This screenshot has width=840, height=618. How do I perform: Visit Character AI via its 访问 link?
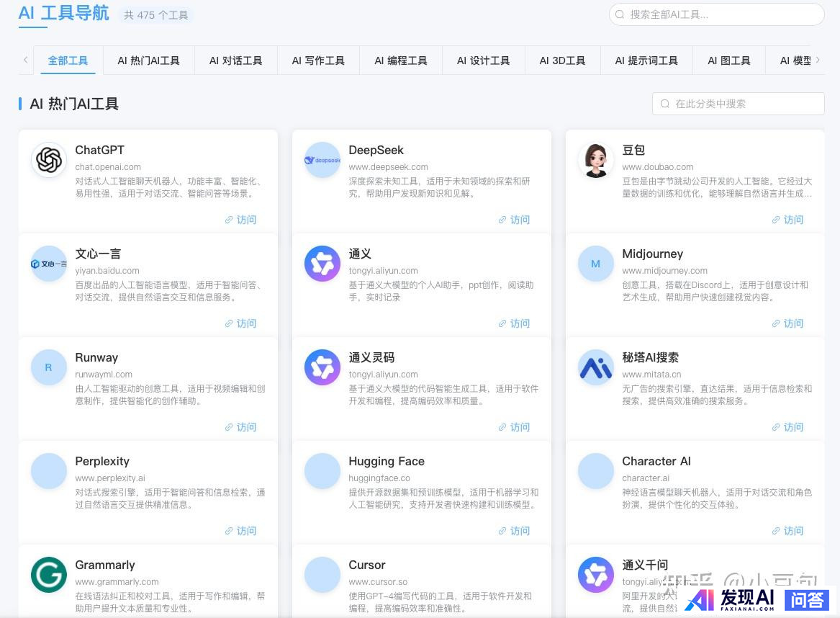(x=787, y=531)
